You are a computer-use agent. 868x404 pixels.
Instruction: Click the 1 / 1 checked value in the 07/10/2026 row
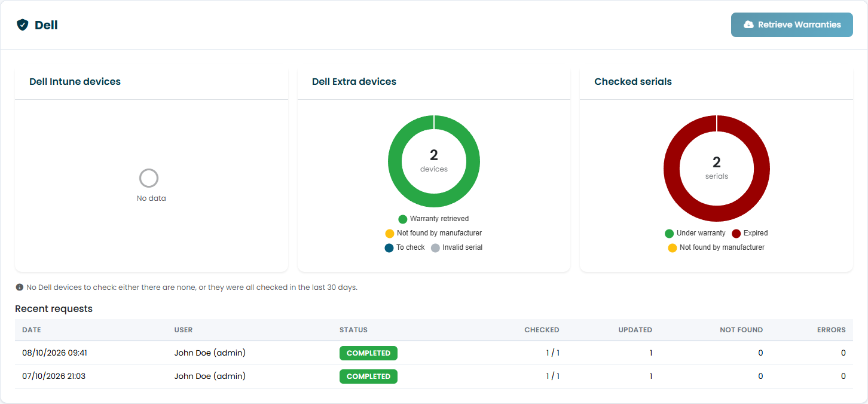point(552,377)
